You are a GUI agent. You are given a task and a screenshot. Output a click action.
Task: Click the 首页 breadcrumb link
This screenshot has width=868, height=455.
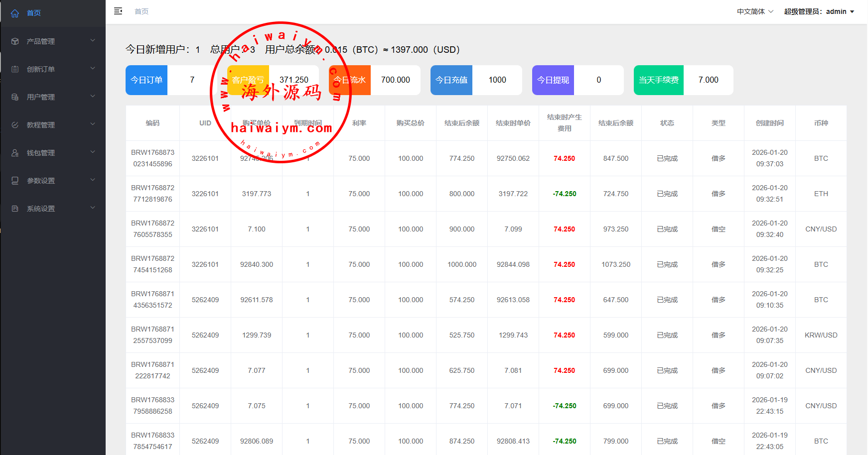click(142, 11)
